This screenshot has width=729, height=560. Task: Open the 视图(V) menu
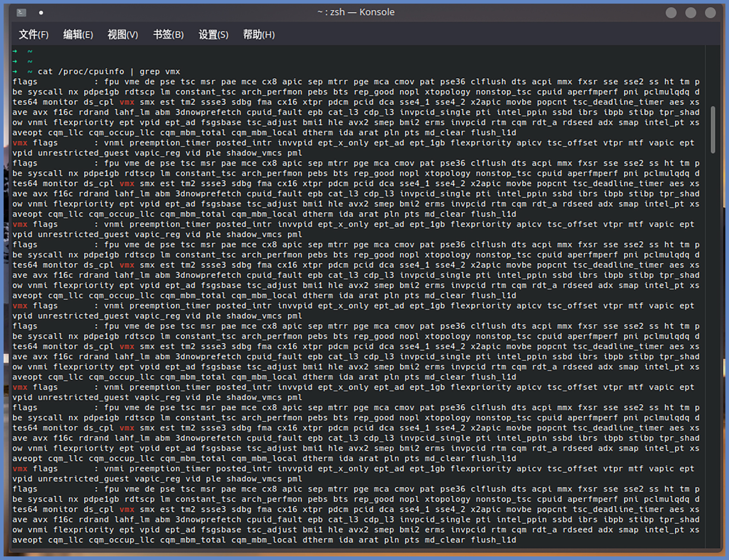(x=123, y=35)
